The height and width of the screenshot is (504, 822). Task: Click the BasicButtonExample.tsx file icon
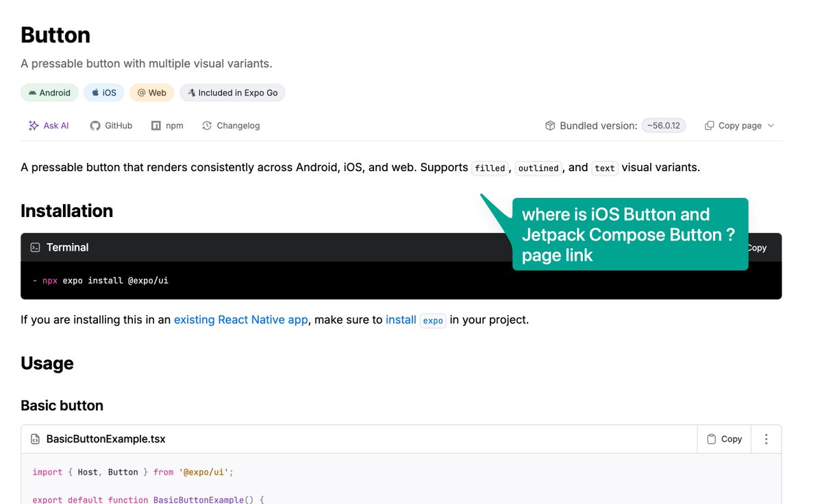coord(36,440)
